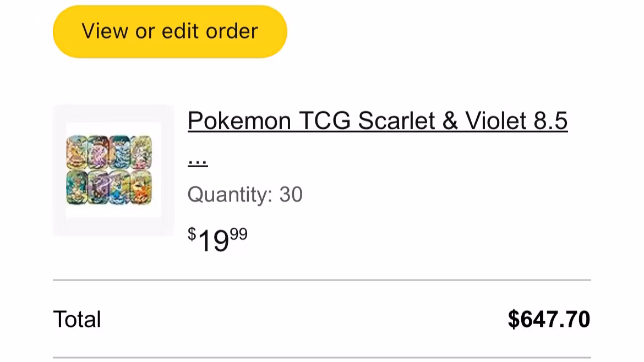Viewport: 644px width, 362px height.
Task: Open the Pokemon TCG Scarlet & Violet link
Action: click(x=377, y=120)
